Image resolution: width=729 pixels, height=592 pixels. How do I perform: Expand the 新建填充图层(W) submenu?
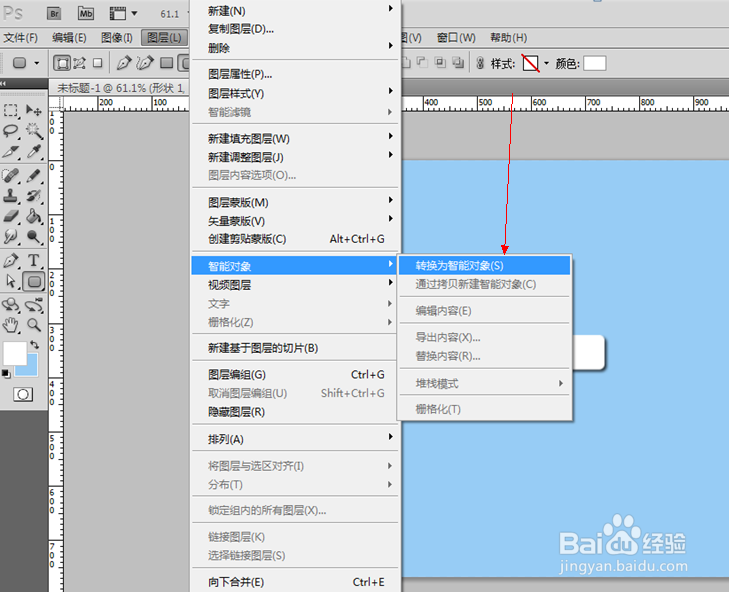click(x=296, y=139)
